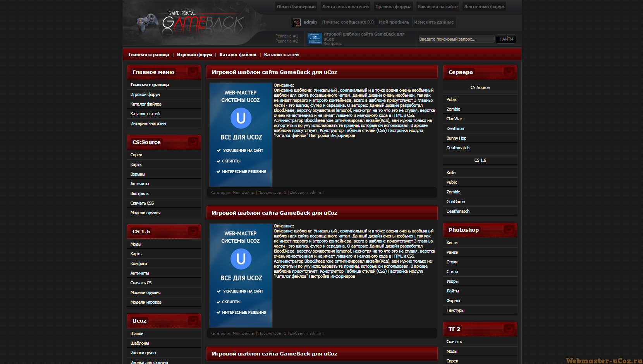Open Личные сообщения (0)
Viewport: 643px width, 364px height.
click(x=347, y=22)
